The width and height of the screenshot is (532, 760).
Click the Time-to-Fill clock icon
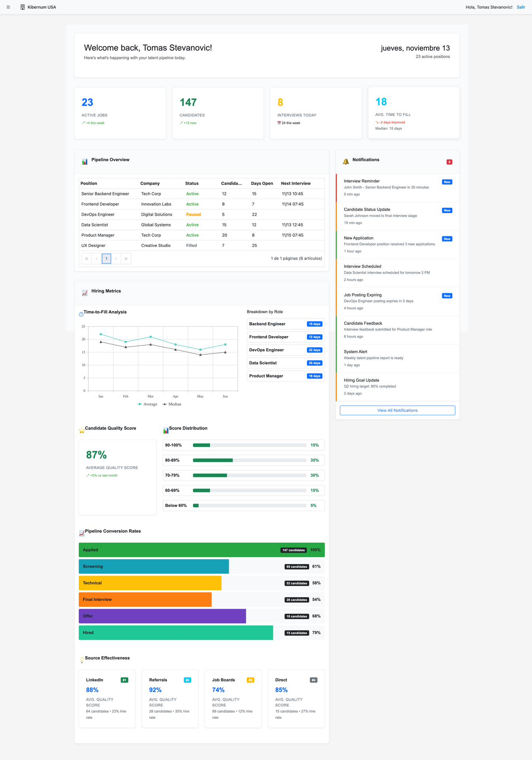tap(81, 314)
